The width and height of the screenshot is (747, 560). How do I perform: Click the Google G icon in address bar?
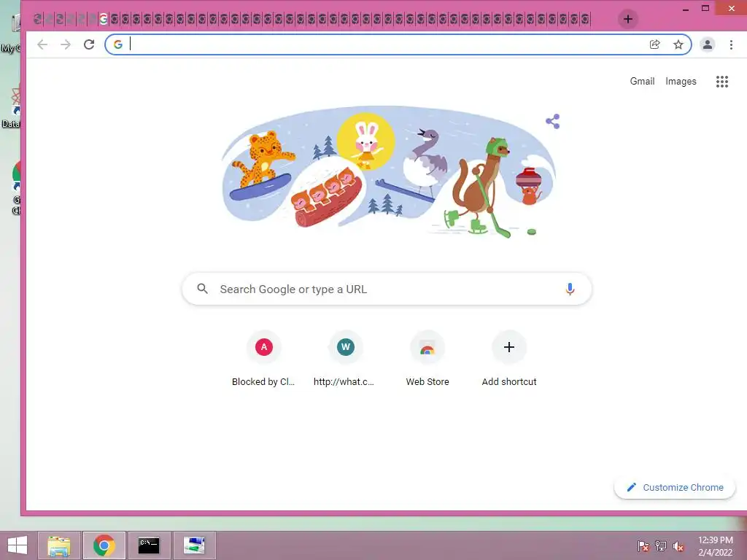pyautogui.click(x=117, y=44)
